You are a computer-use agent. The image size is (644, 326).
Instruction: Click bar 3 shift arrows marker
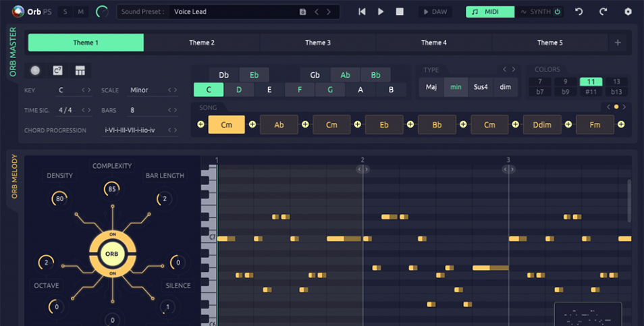[509, 169]
